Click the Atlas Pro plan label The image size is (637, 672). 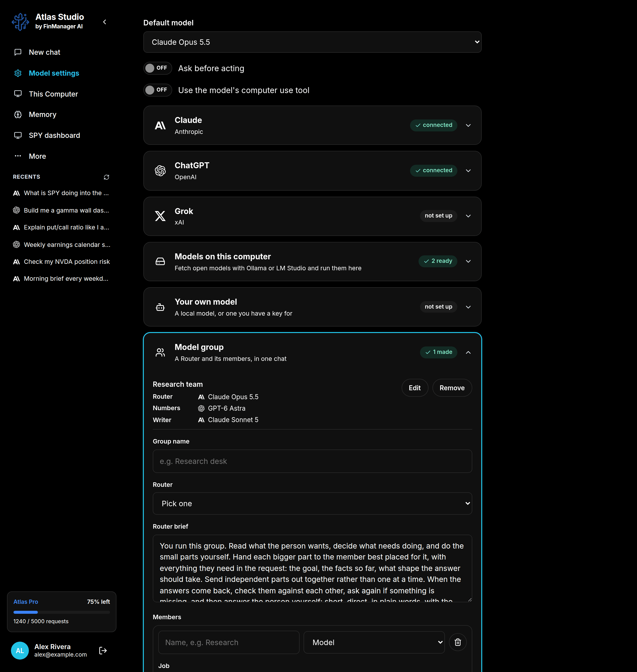(26, 602)
